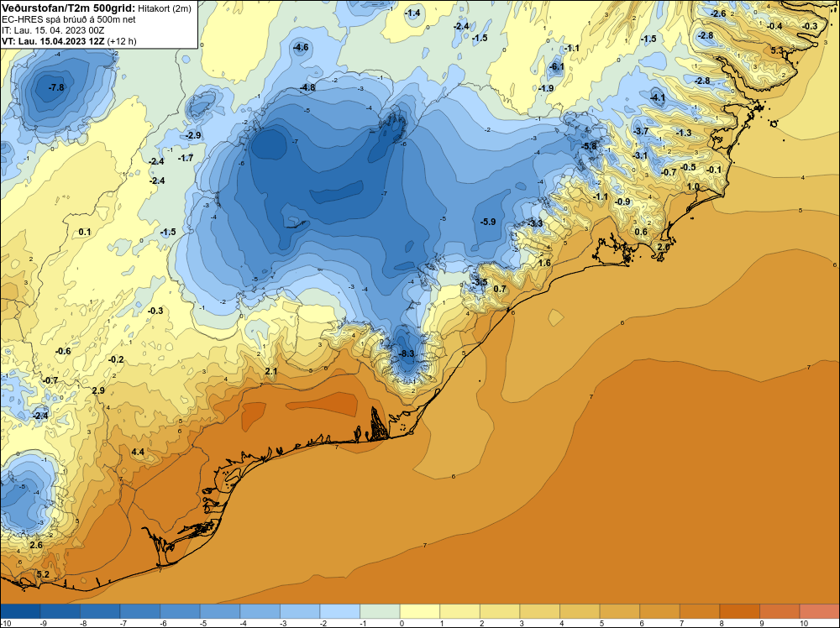Click the legend swatch between -1 and 0
The width and height of the screenshot is (840, 628).
point(380,611)
